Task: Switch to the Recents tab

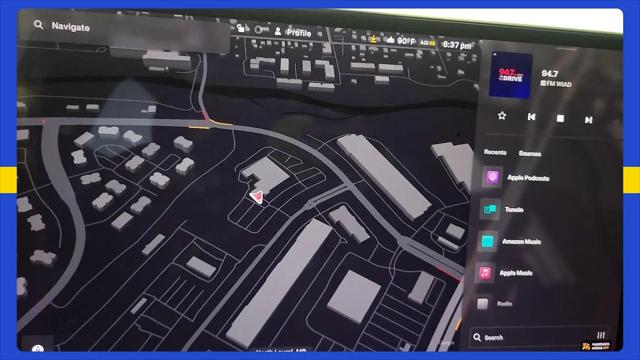Action: (x=495, y=152)
